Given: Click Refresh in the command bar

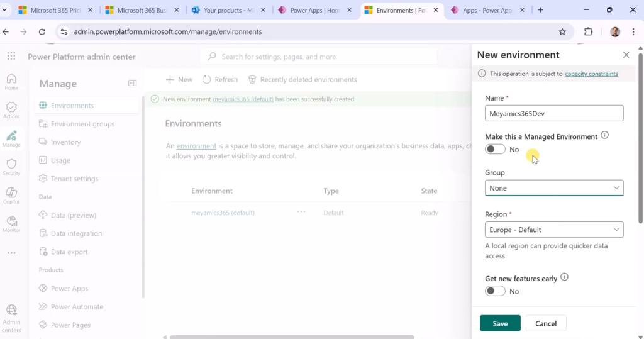Looking at the screenshot, I should point(220,79).
